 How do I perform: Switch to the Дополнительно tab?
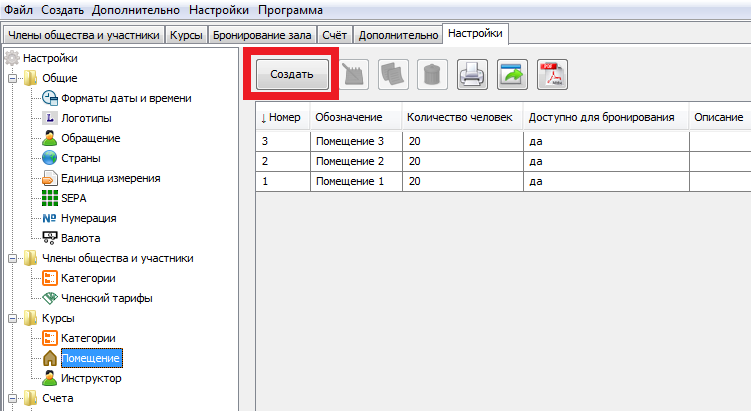point(398,35)
